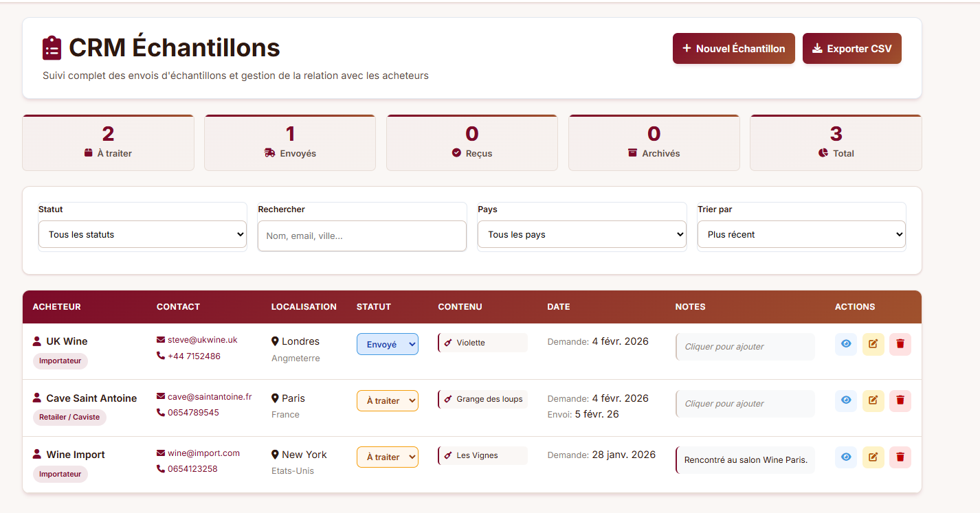Click the trash icon on Cave Saint Antoine row

pyautogui.click(x=900, y=400)
